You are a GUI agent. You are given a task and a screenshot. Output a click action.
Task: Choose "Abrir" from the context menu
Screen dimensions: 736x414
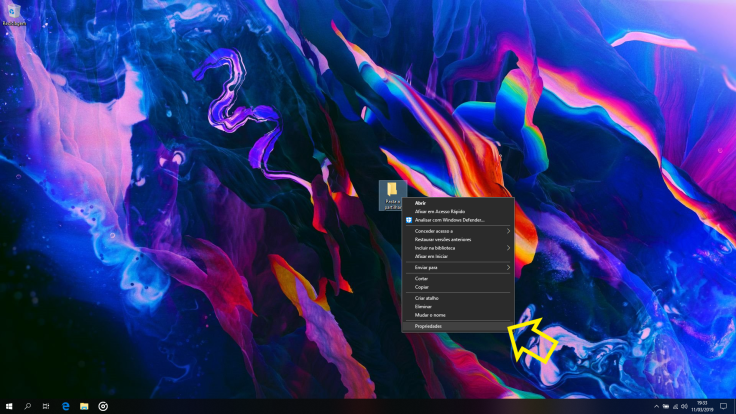420,203
